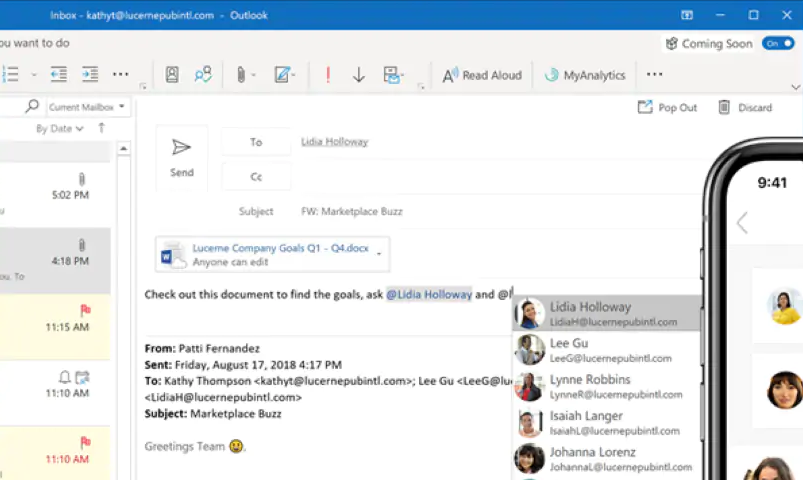Pop Out the message draft
This screenshot has width=803, height=480.
(667, 108)
